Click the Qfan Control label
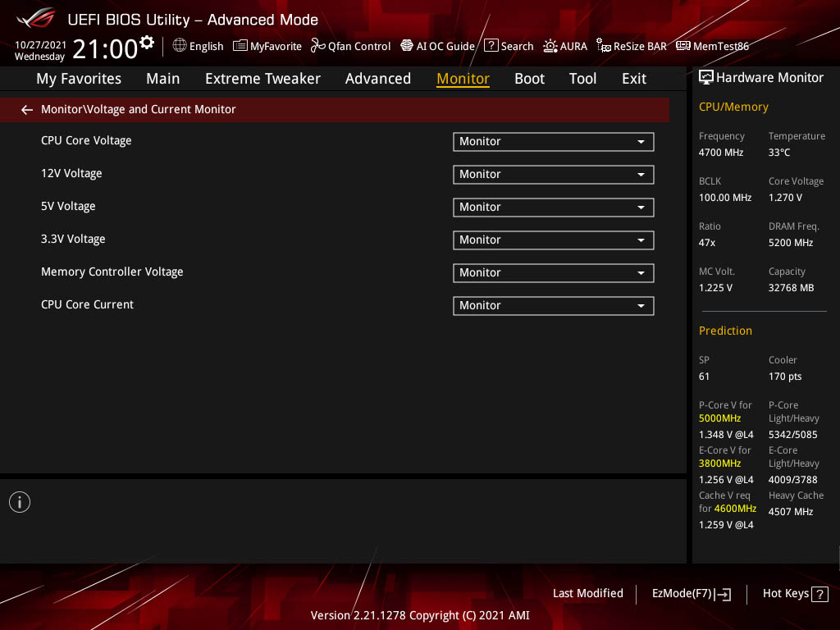This screenshot has height=630, width=840. 359,47
